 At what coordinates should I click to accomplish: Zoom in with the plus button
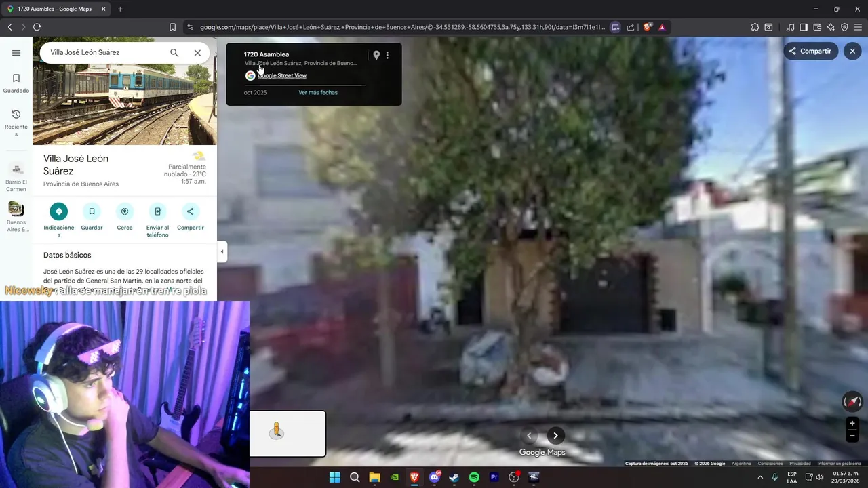coord(852,423)
